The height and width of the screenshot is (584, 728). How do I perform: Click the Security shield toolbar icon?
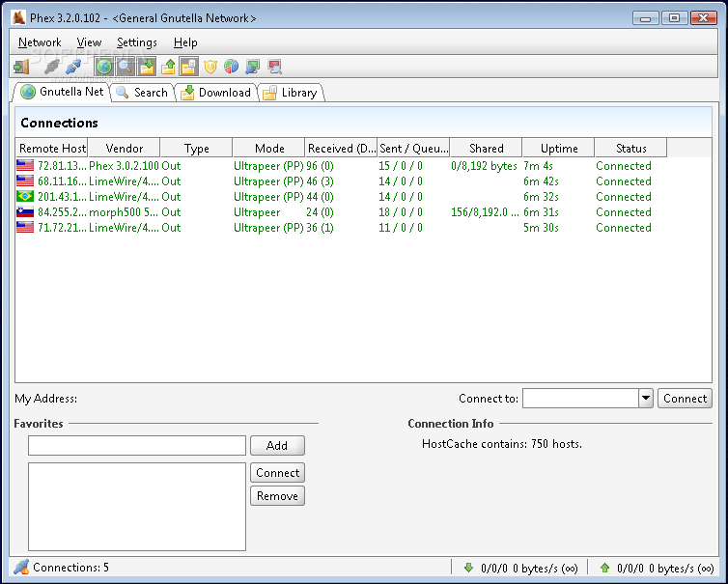point(210,67)
